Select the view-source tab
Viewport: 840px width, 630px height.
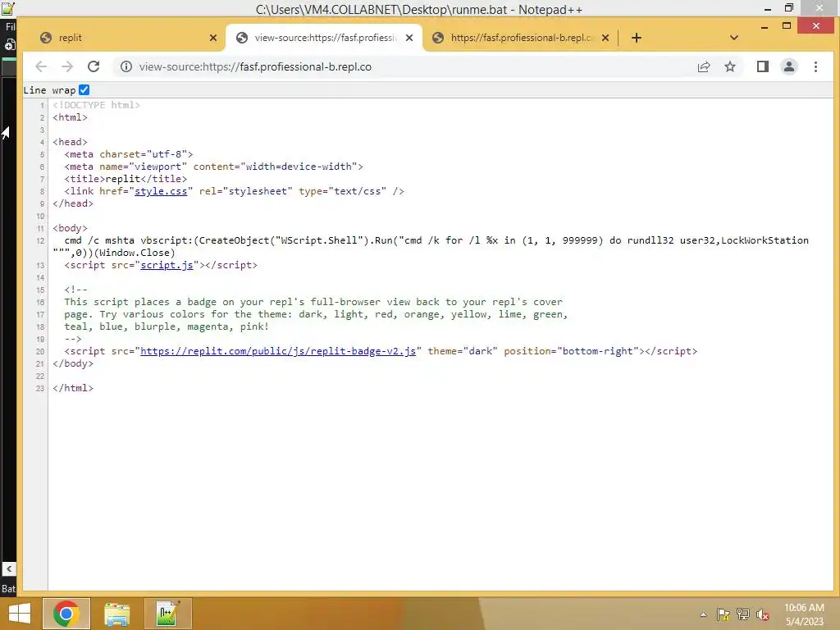(324, 38)
